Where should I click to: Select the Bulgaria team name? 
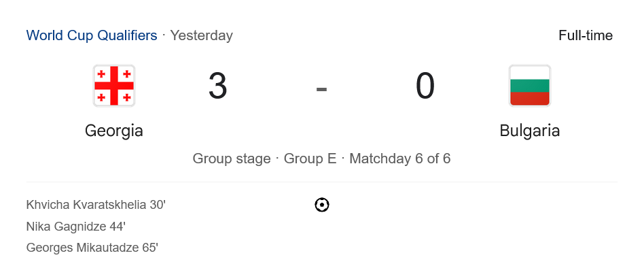click(x=530, y=131)
